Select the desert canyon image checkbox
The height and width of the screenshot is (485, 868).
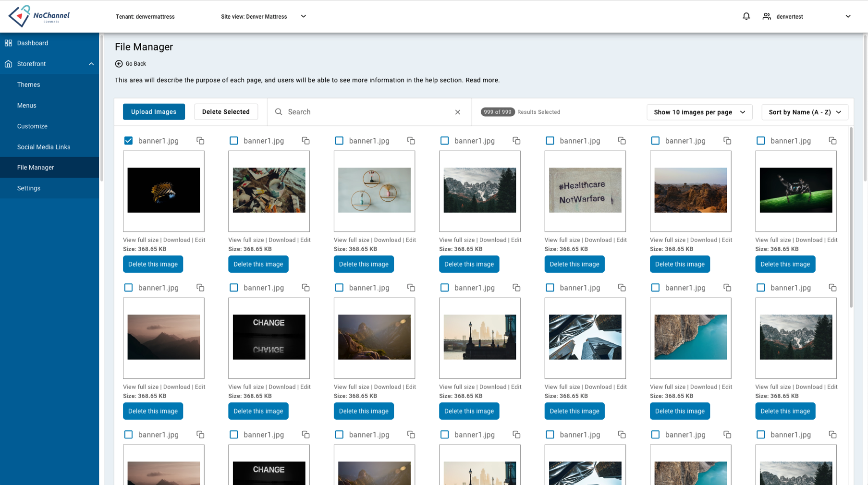[x=655, y=141]
